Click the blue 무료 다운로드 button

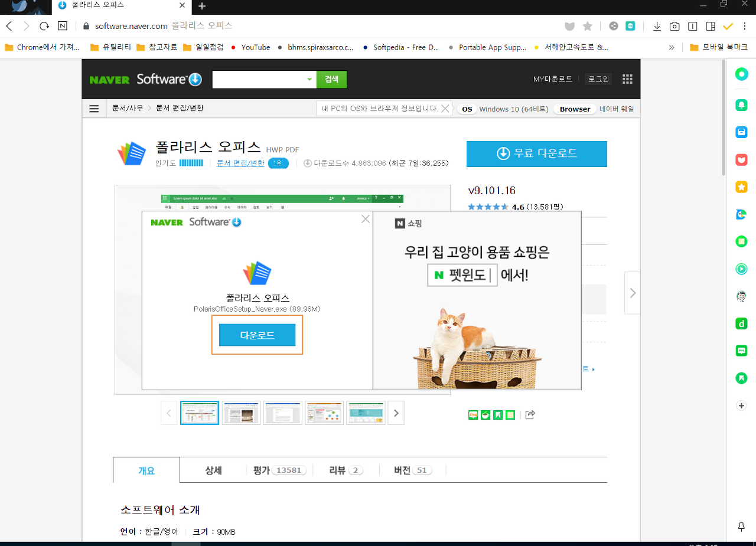tap(536, 153)
